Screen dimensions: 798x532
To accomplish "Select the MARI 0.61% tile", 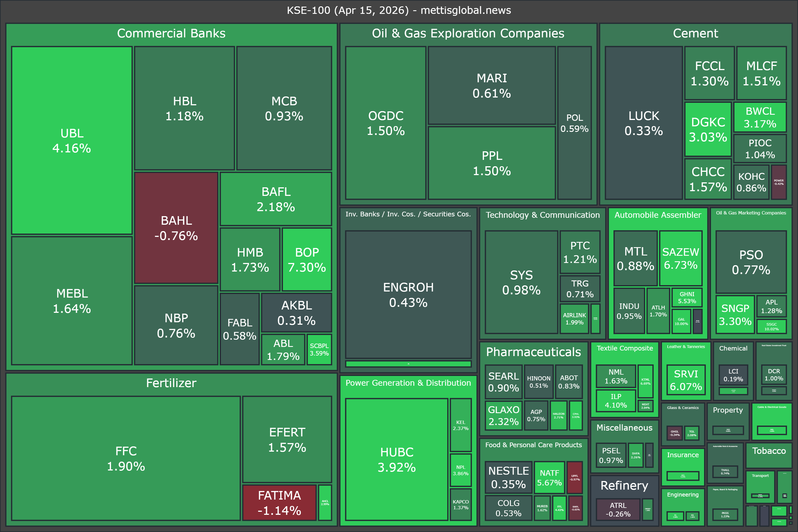I will (x=492, y=86).
